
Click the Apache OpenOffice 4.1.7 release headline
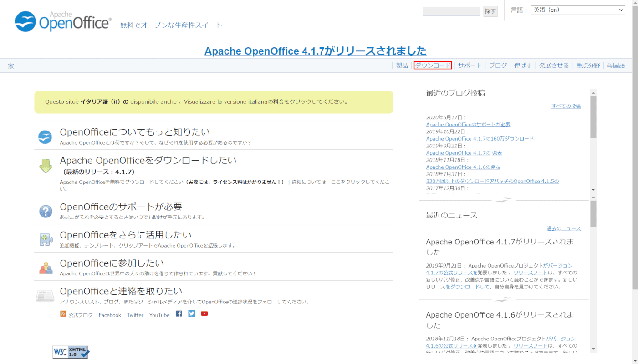[316, 51]
